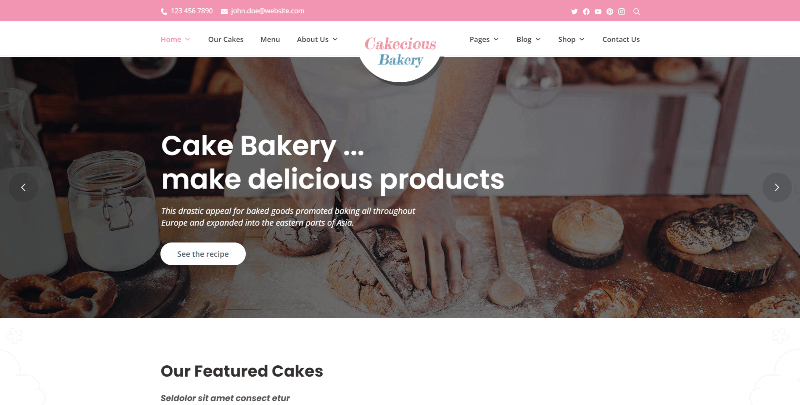Viewport: 800px width, 405px height.
Task: Click the envelope email icon
Action: pos(224,12)
